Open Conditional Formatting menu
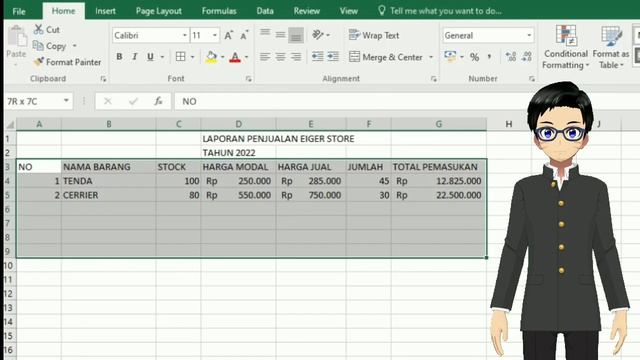Image resolution: width=640 pixels, height=360 pixels. [566, 47]
